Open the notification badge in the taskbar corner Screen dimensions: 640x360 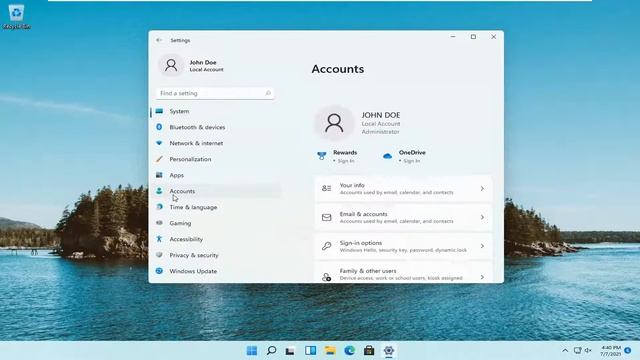click(x=628, y=350)
